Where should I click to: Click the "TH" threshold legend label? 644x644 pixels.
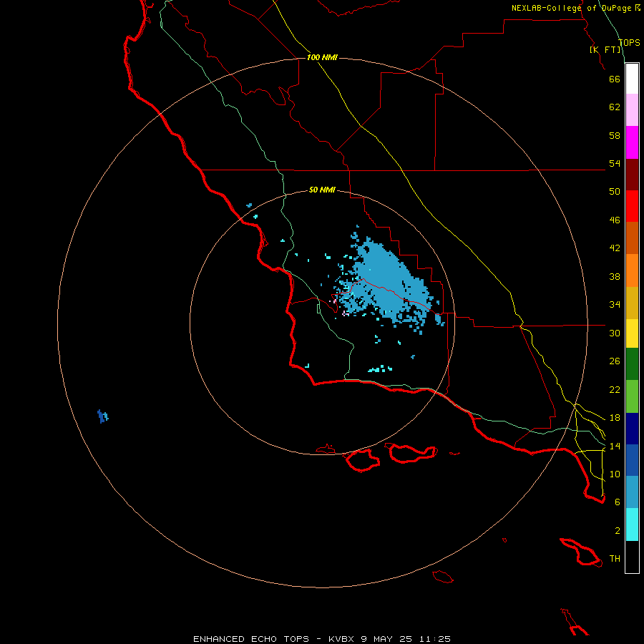(615, 559)
